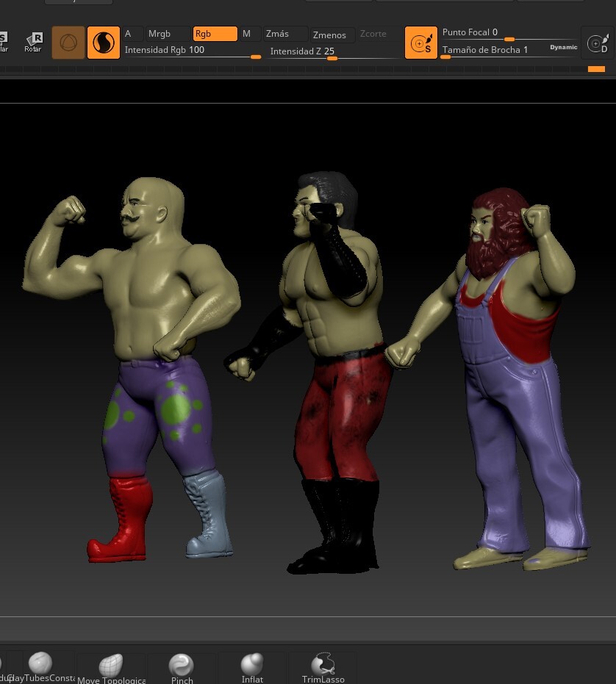Click the orange marker on the timeline strip
Image resolution: width=616 pixels, height=684 pixels.
(596, 69)
